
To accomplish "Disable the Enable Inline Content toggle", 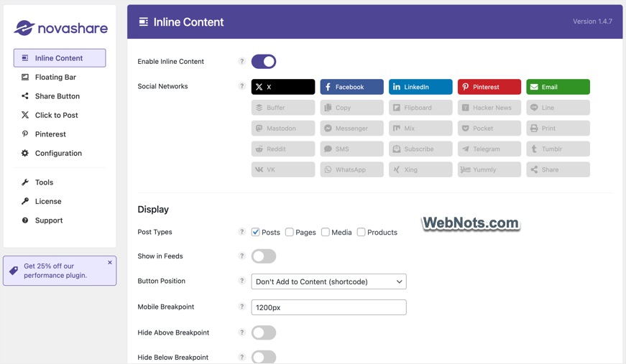I will [x=264, y=62].
